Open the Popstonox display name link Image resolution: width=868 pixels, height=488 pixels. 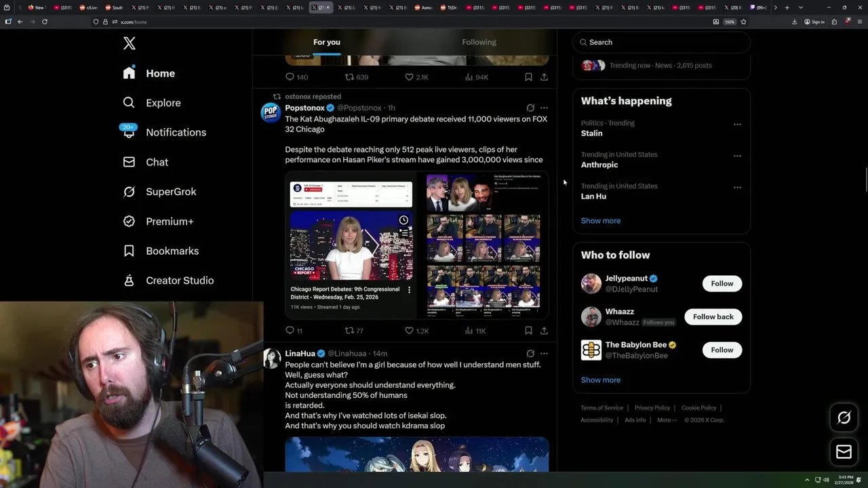coord(304,108)
